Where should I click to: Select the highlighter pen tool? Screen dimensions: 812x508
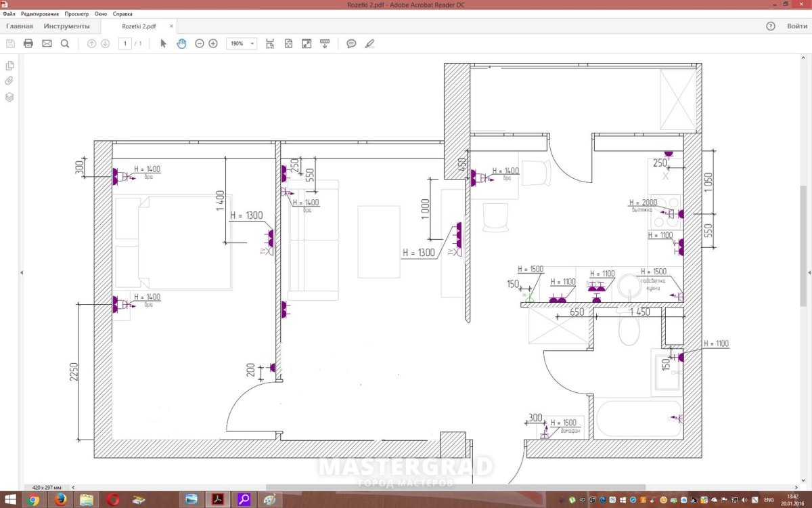point(369,43)
